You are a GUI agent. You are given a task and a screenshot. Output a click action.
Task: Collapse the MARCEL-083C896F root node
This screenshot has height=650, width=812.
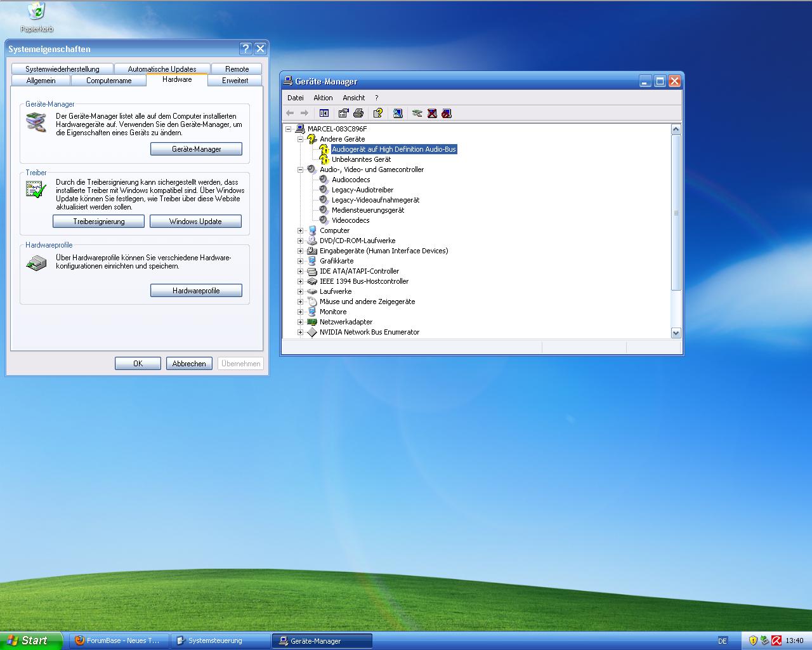(288, 129)
